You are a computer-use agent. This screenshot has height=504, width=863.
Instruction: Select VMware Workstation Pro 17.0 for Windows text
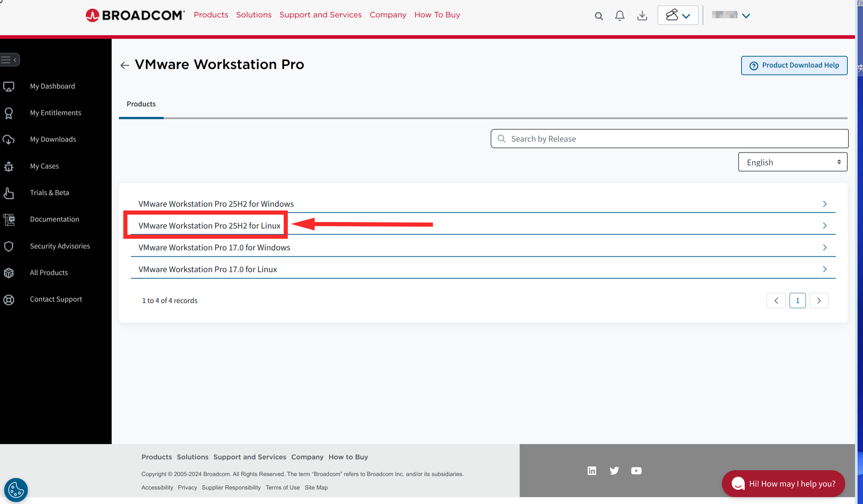214,248
